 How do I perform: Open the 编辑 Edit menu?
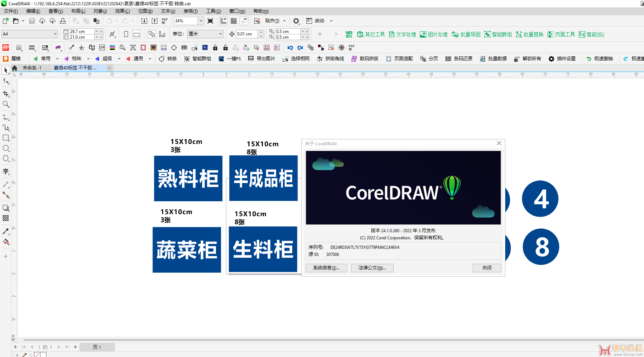point(33,11)
